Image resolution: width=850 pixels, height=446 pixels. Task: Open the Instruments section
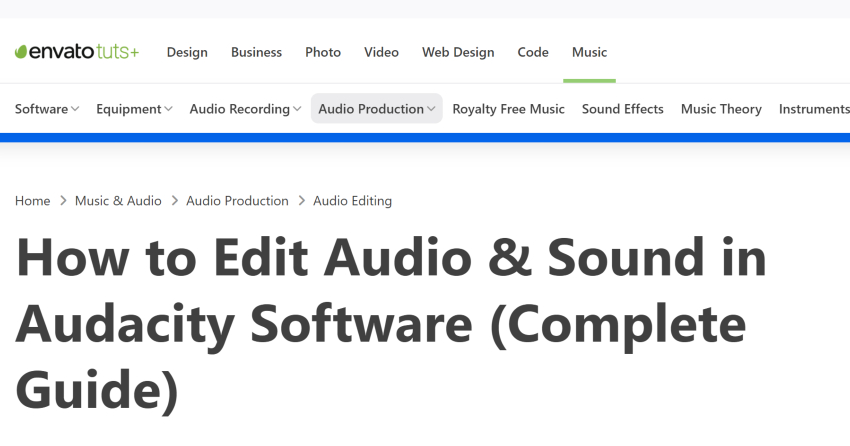(814, 109)
